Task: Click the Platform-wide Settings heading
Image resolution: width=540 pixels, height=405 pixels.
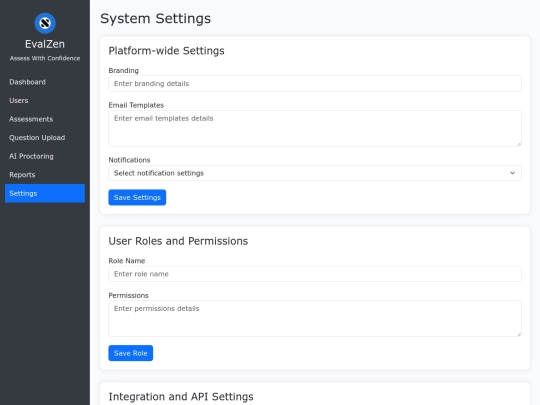Action: coord(166,51)
